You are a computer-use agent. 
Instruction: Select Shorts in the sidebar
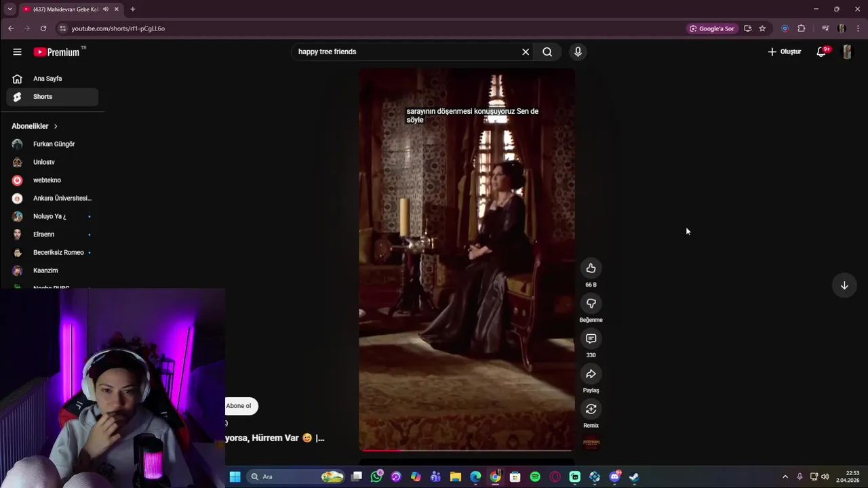pos(52,97)
